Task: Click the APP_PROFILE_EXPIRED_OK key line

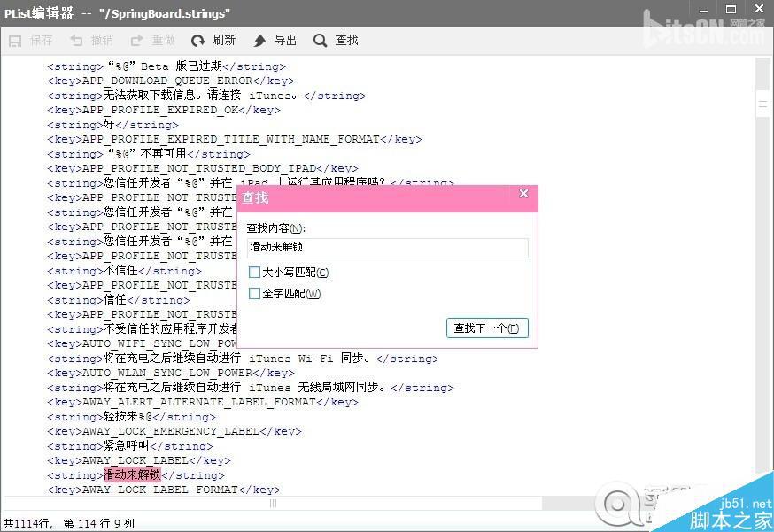Action: pos(164,110)
